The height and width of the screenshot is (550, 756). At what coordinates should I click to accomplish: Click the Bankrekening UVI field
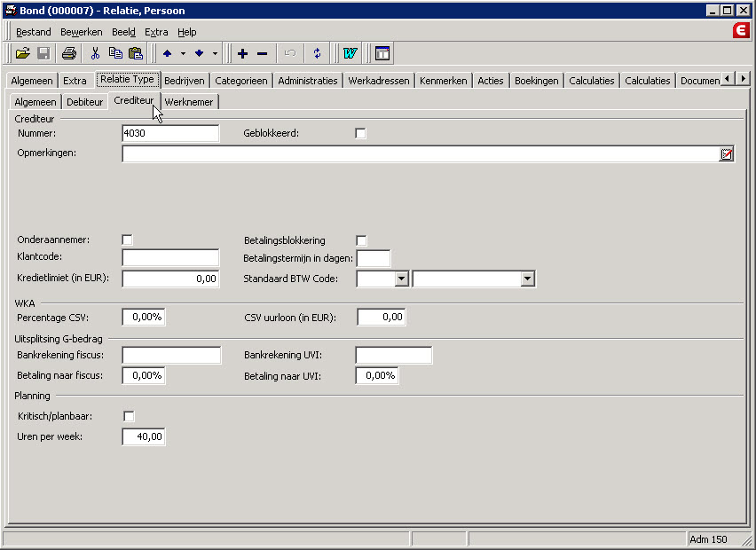coord(394,355)
